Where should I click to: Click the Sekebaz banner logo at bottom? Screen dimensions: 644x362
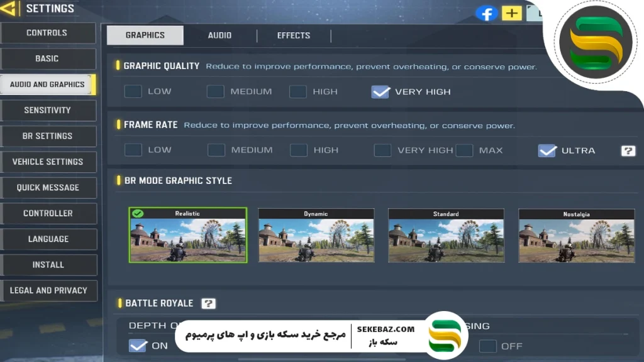[x=445, y=336]
